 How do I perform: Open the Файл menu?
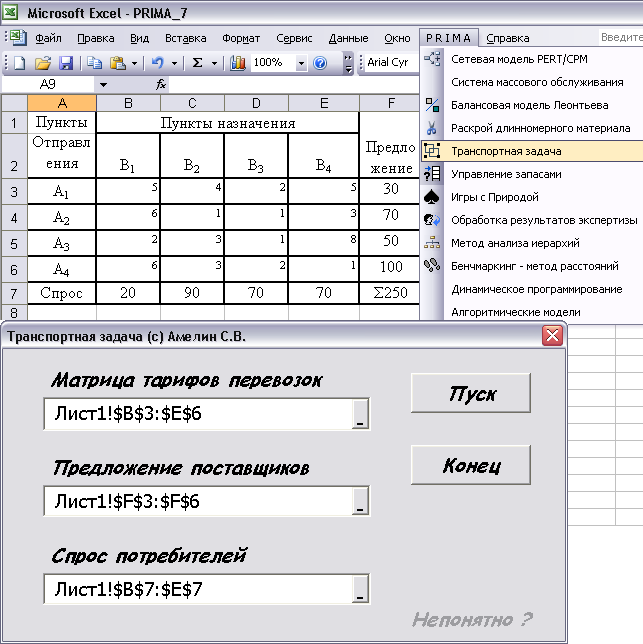[48, 38]
